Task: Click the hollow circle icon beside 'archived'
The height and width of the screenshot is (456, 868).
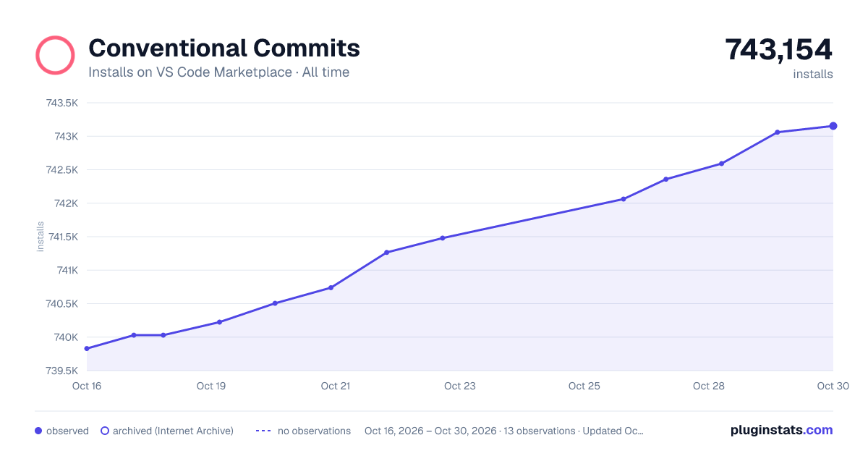Action: click(x=104, y=431)
